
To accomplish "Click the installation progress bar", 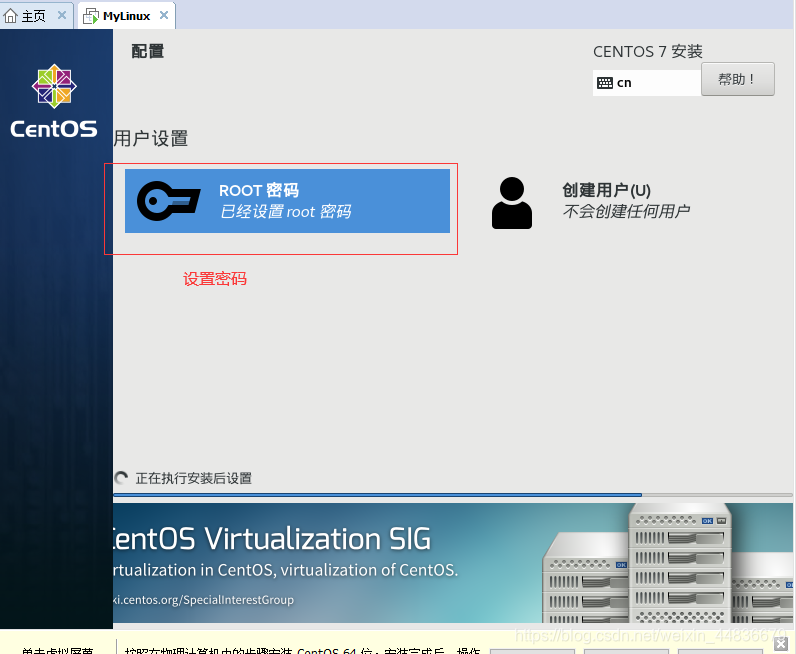I will coord(452,495).
